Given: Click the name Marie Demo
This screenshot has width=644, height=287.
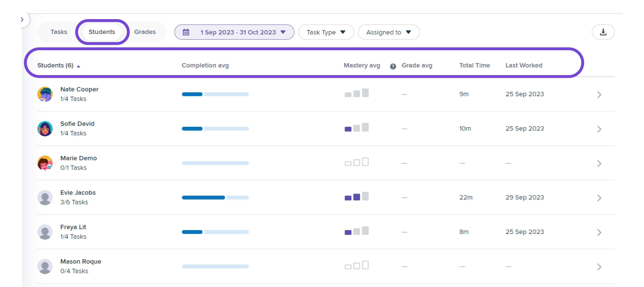Looking at the screenshot, I should pyautogui.click(x=79, y=158).
